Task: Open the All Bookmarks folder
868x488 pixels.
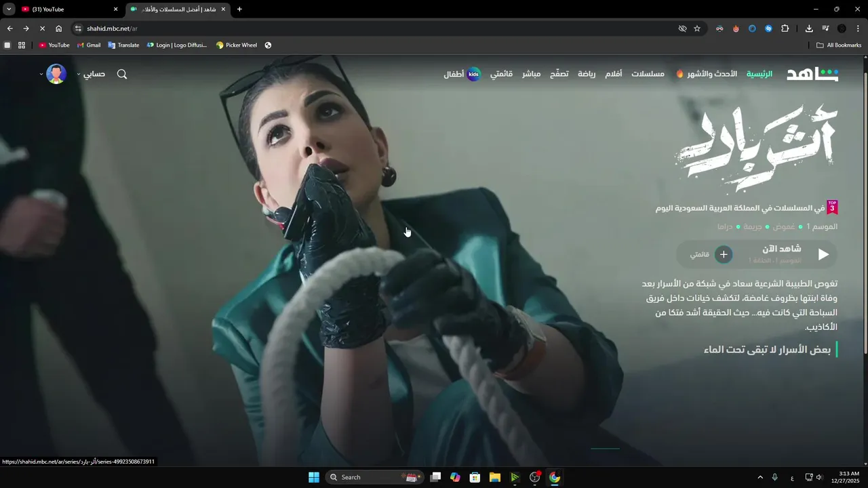Action: click(x=839, y=45)
